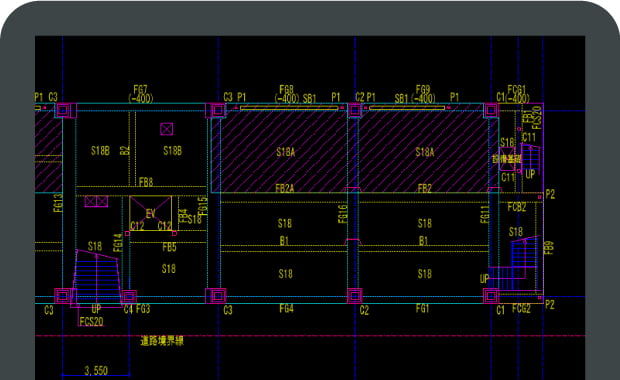Screen dimensions: 620x380
Task: Click the 設備基礎 equipment base box
Action: pos(507,159)
